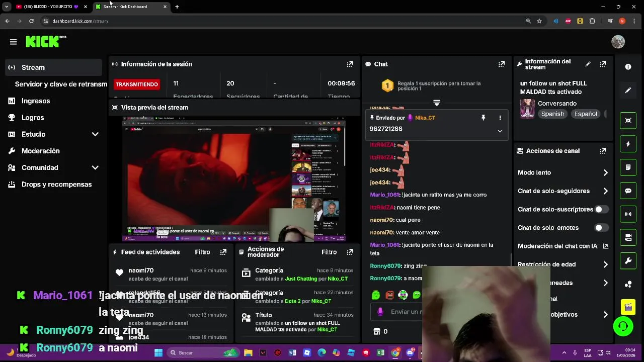Click the stream preview icon in right sidebar

click(x=628, y=120)
